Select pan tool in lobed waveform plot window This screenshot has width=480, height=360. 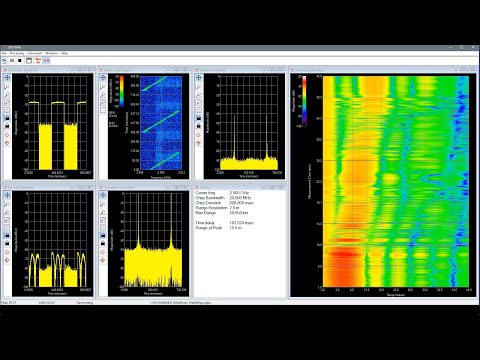(7, 195)
